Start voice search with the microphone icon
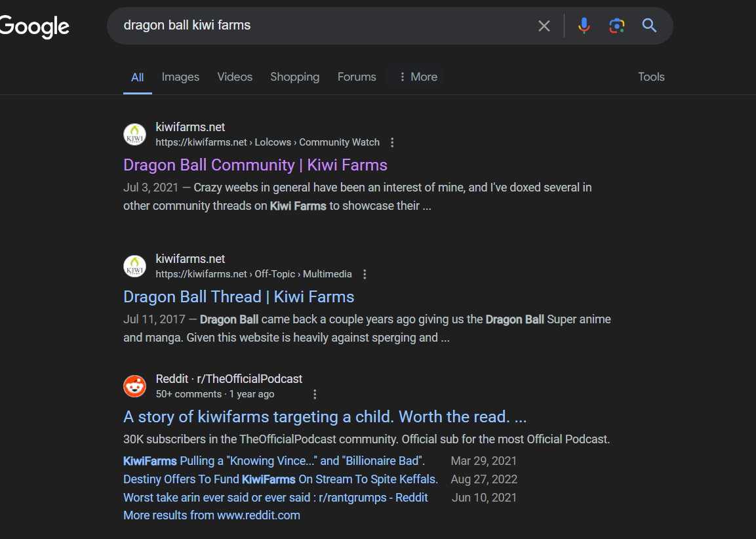The width and height of the screenshot is (756, 539). point(584,26)
